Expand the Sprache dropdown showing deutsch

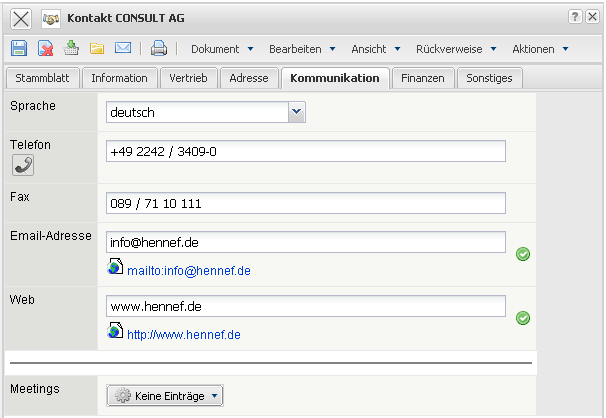coord(296,113)
